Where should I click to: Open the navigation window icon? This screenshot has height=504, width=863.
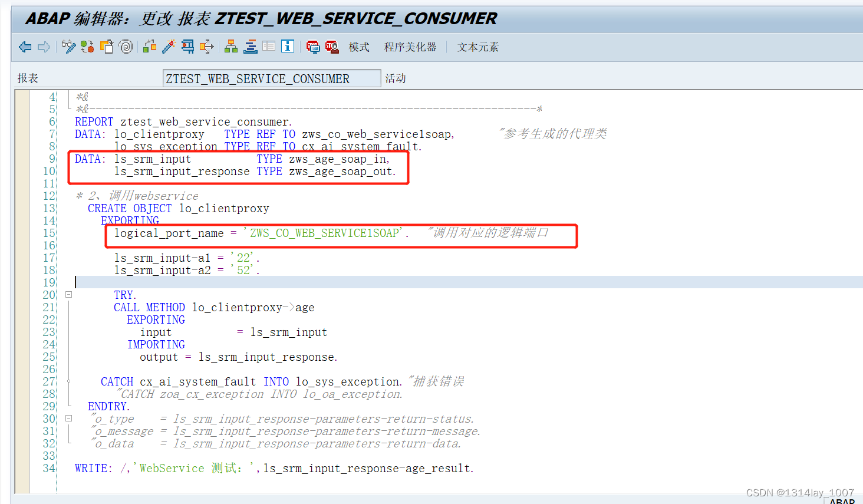tap(250, 47)
